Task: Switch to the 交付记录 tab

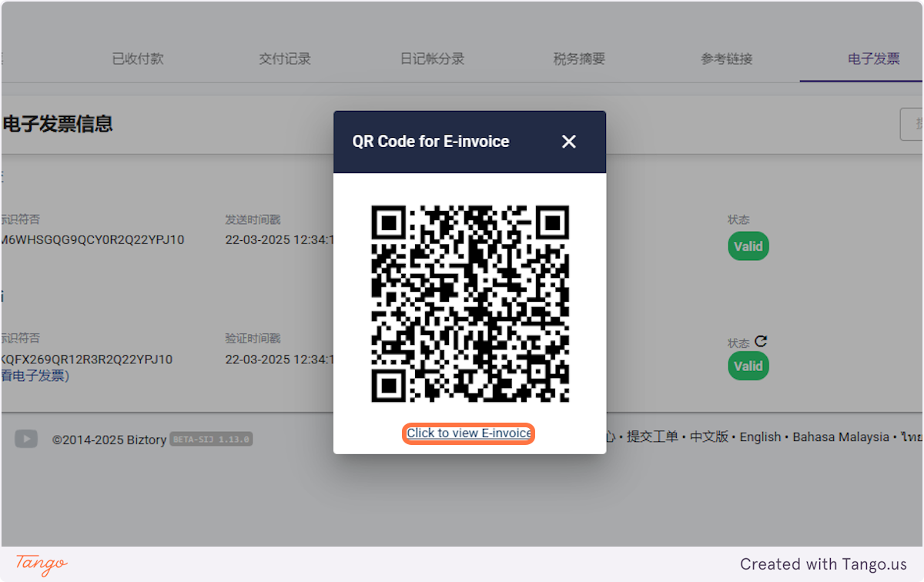Action: pyautogui.click(x=285, y=59)
